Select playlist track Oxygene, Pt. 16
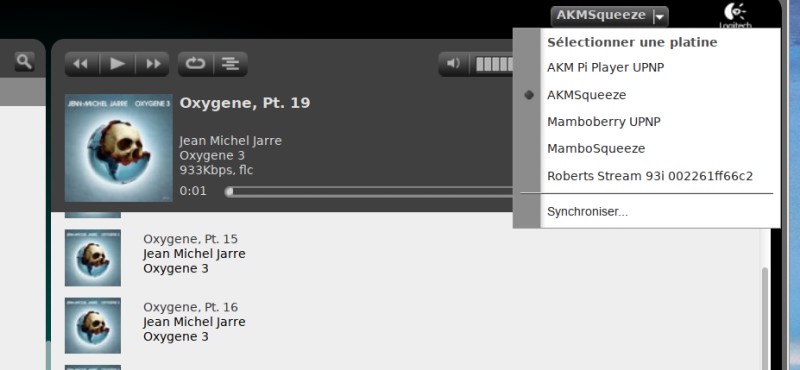The width and height of the screenshot is (800, 370). [190, 307]
